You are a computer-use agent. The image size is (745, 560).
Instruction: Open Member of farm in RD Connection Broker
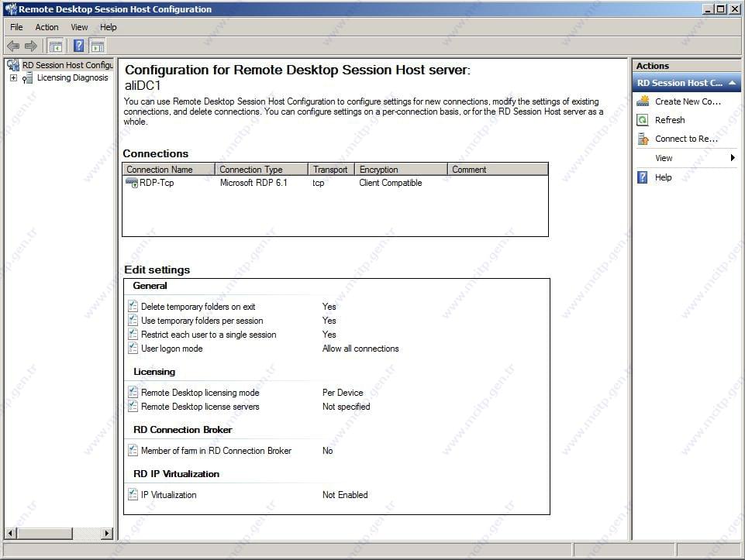216,450
